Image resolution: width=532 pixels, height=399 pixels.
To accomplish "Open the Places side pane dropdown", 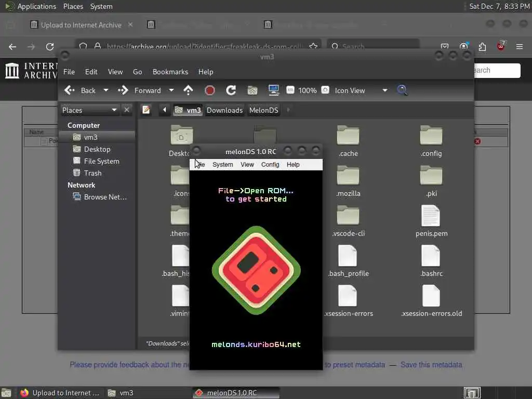I will tap(89, 110).
